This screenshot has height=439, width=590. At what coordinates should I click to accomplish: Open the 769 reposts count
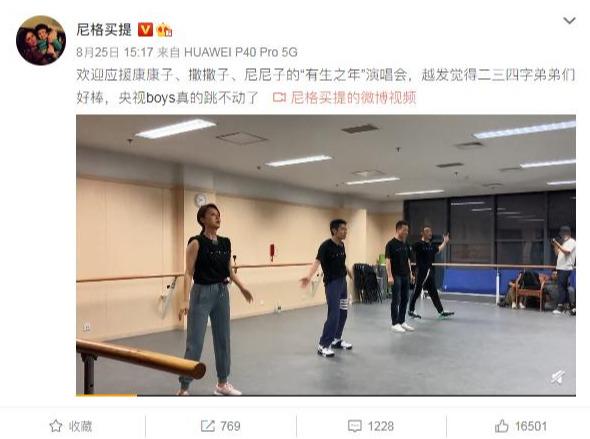point(230,426)
